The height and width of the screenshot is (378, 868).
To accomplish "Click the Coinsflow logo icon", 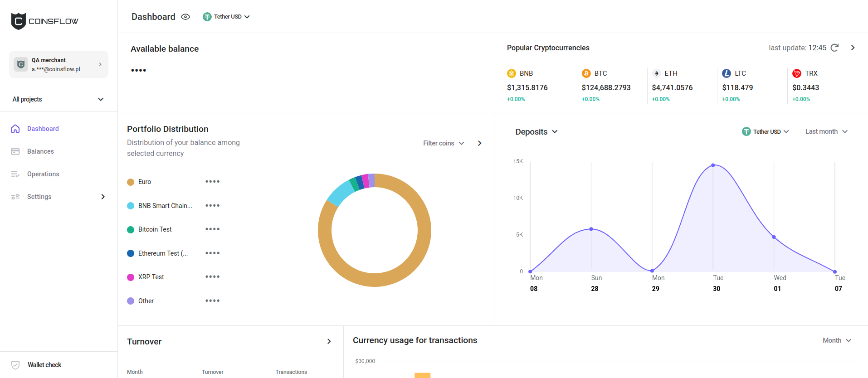I will pos(19,21).
